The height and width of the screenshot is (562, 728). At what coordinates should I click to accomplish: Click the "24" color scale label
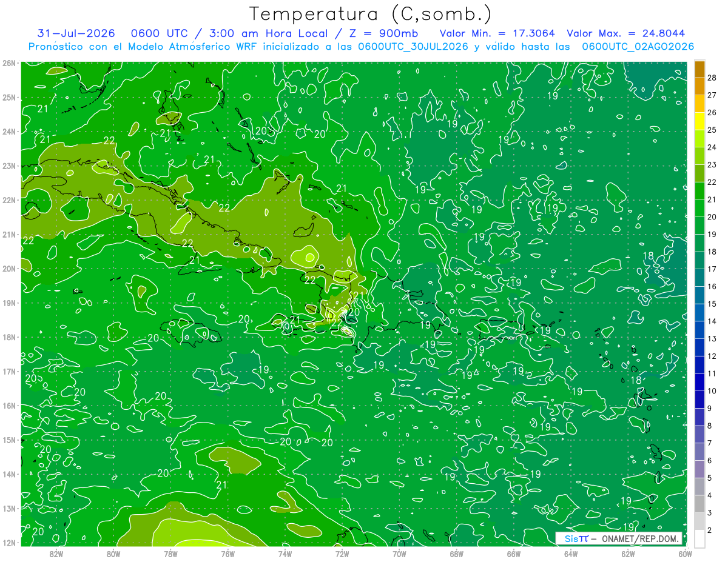coord(712,147)
